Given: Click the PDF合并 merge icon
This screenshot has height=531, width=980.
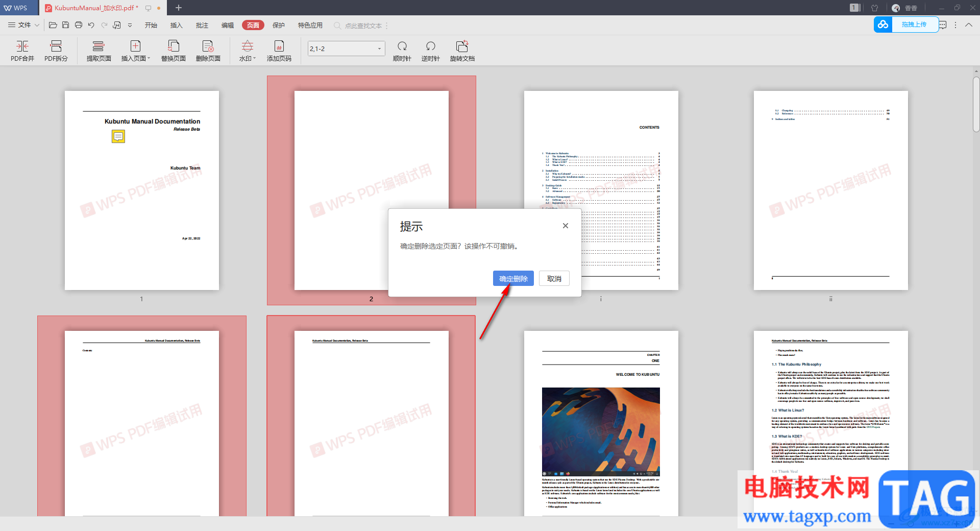Looking at the screenshot, I should point(22,51).
